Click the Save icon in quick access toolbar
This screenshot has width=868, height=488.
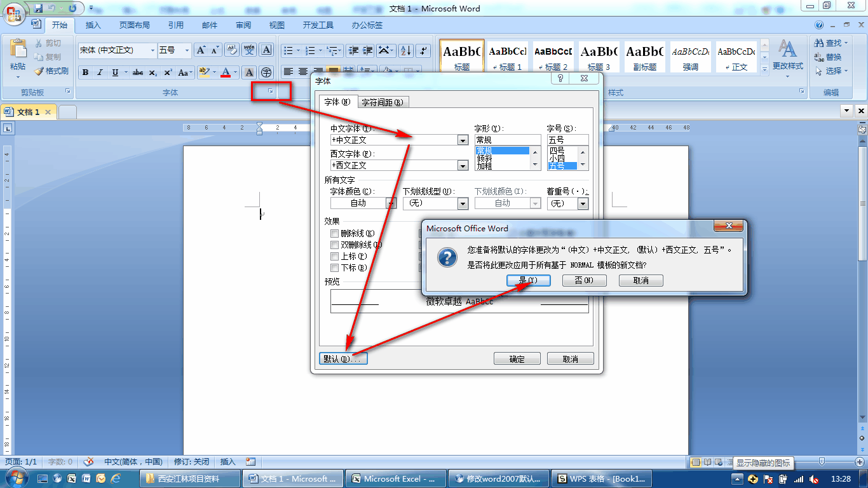pyautogui.click(x=39, y=8)
